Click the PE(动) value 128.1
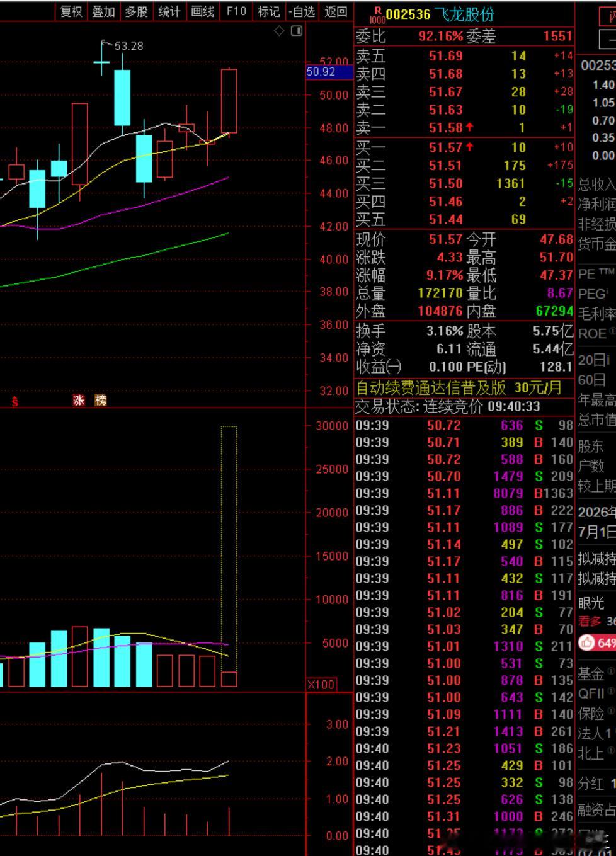The width and height of the screenshot is (616, 856). coord(556,367)
